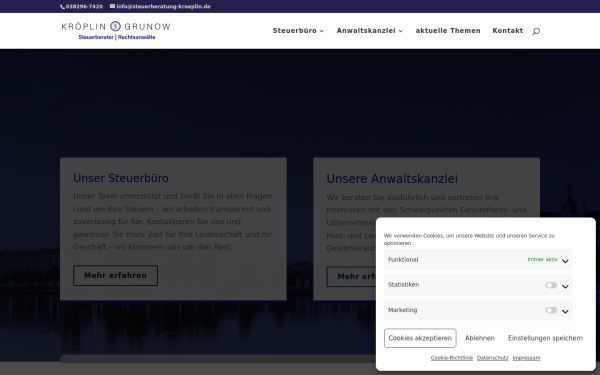Click the search magnifier icon in header
The height and width of the screenshot is (375, 600).
coord(536,31)
